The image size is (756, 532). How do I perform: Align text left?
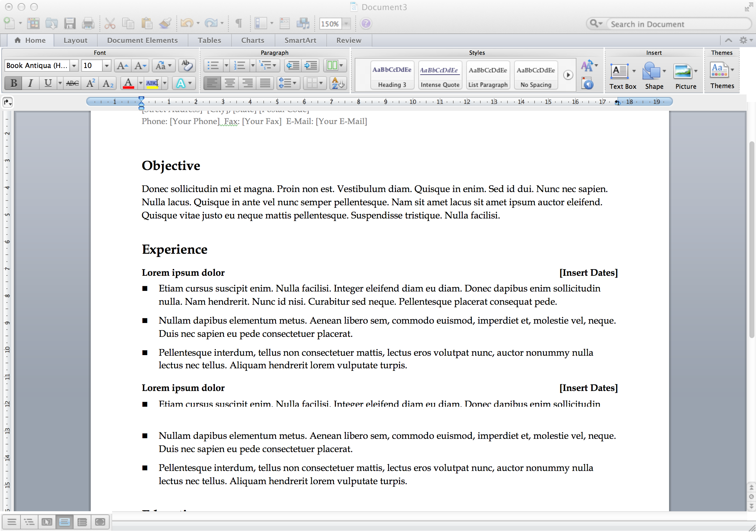212,83
